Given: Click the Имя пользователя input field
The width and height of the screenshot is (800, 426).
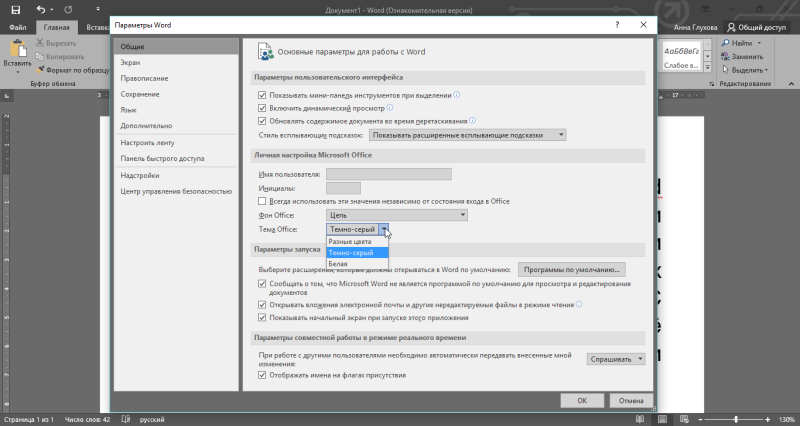Looking at the screenshot, I should pos(389,174).
